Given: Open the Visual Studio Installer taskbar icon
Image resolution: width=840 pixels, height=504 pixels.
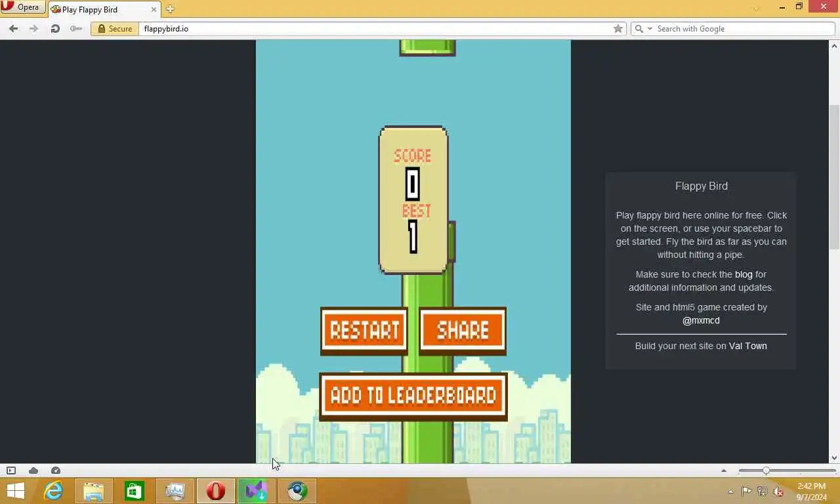Looking at the screenshot, I should point(256,491).
